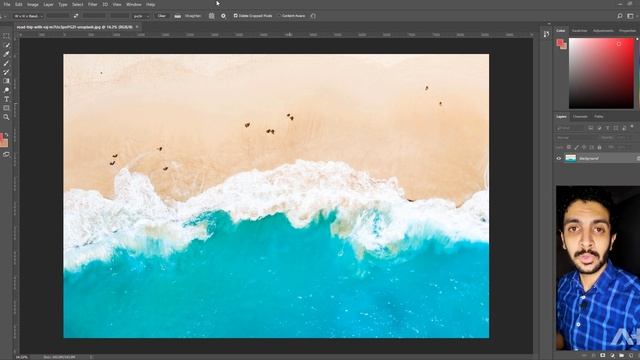Image resolution: width=640 pixels, height=360 pixels.
Task: Select the Rectangle shape tool
Action: pos(6,108)
